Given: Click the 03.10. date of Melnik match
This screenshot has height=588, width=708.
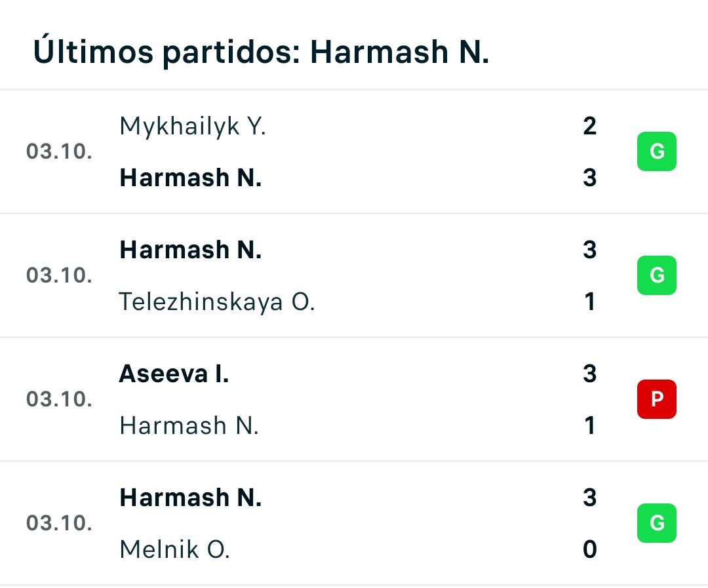Looking at the screenshot, I should (x=59, y=523).
